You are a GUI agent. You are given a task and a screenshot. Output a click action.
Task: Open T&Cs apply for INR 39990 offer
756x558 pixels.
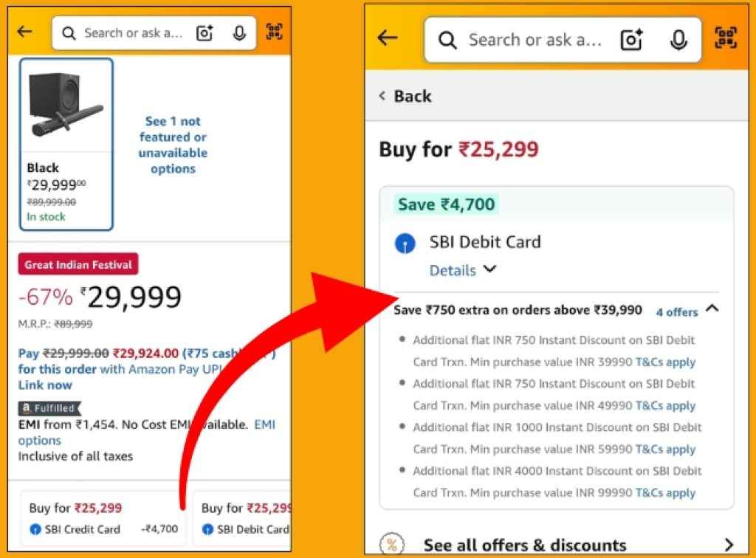coord(665,362)
